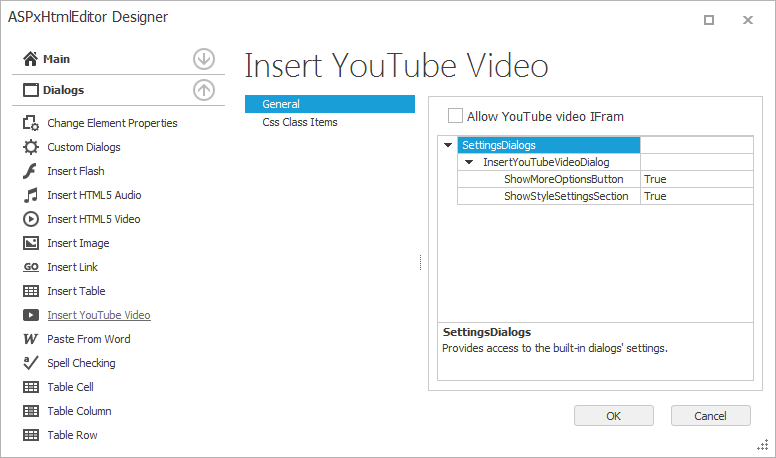Click the Main home icon
The image size is (776, 458).
pyautogui.click(x=30, y=59)
